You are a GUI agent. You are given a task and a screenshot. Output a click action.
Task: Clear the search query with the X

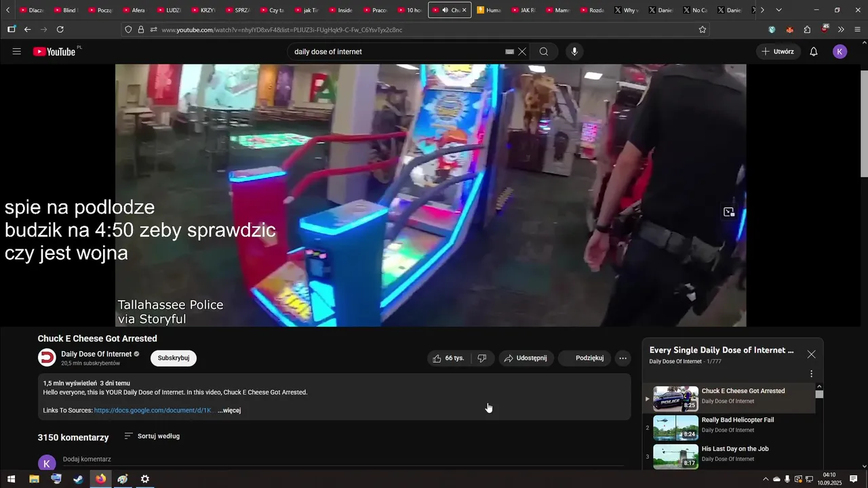click(x=522, y=52)
